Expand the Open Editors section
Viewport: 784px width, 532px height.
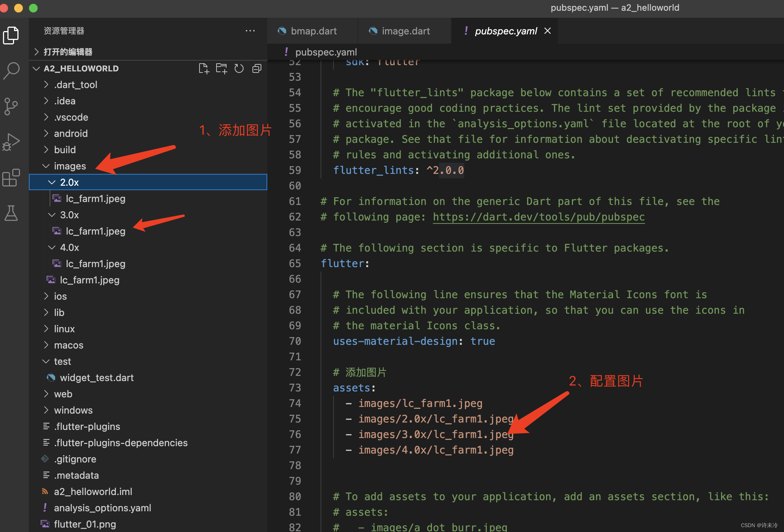(67, 52)
